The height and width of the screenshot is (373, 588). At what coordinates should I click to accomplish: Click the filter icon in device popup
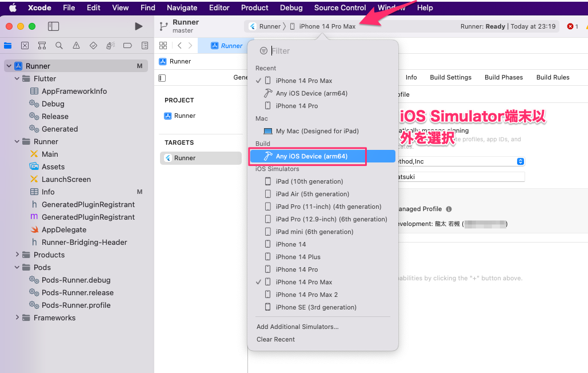click(x=263, y=51)
